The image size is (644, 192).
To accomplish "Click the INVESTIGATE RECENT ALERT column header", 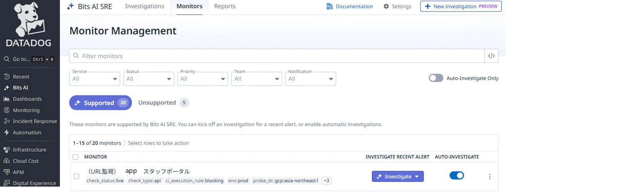I will (397, 157).
